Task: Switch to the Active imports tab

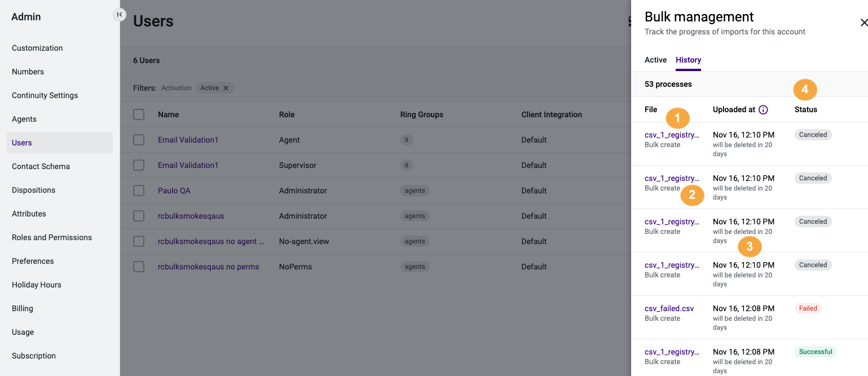Action: [x=655, y=60]
